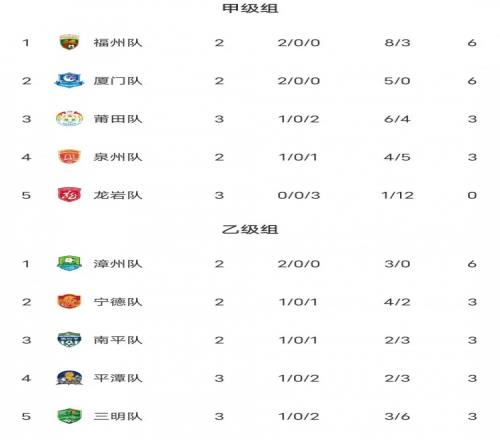Open the 漳州队 green team badge
The height and width of the screenshot is (440, 500).
(69, 263)
